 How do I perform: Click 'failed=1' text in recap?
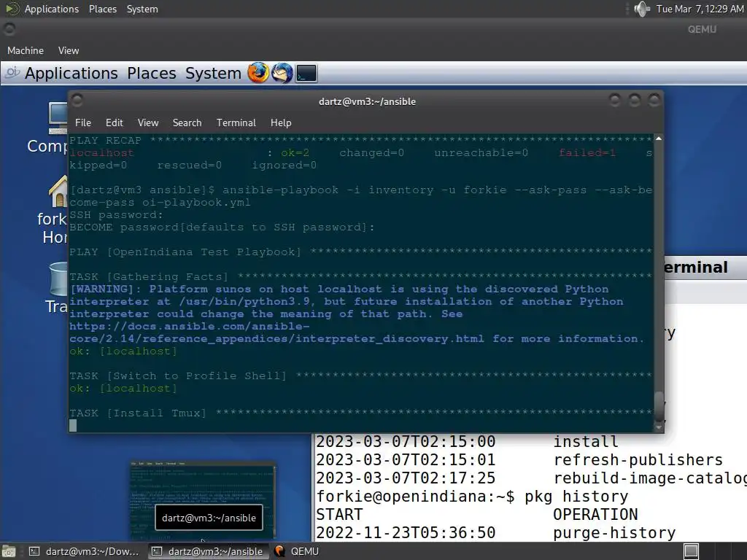point(587,153)
